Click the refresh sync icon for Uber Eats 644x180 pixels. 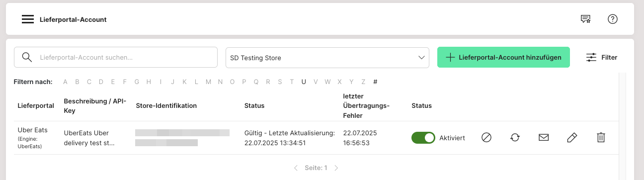tap(515, 138)
